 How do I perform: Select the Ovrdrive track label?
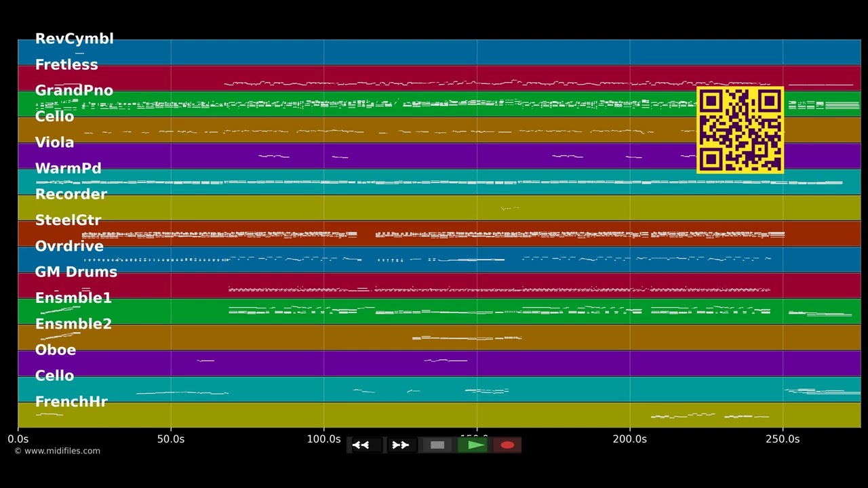pos(69,246)
